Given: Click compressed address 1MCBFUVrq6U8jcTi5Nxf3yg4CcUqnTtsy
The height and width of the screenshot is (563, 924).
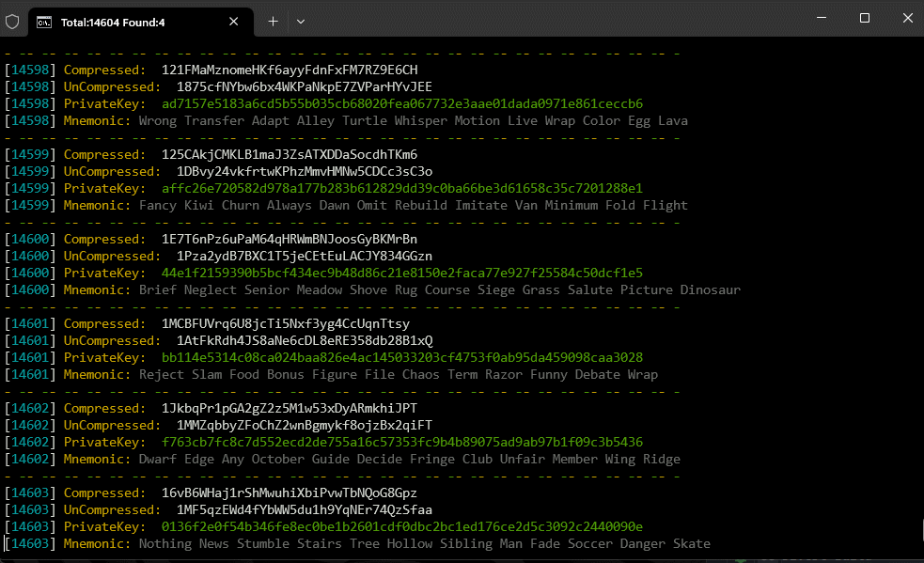Looking at the screenshot, I should (x=285, y=323).
